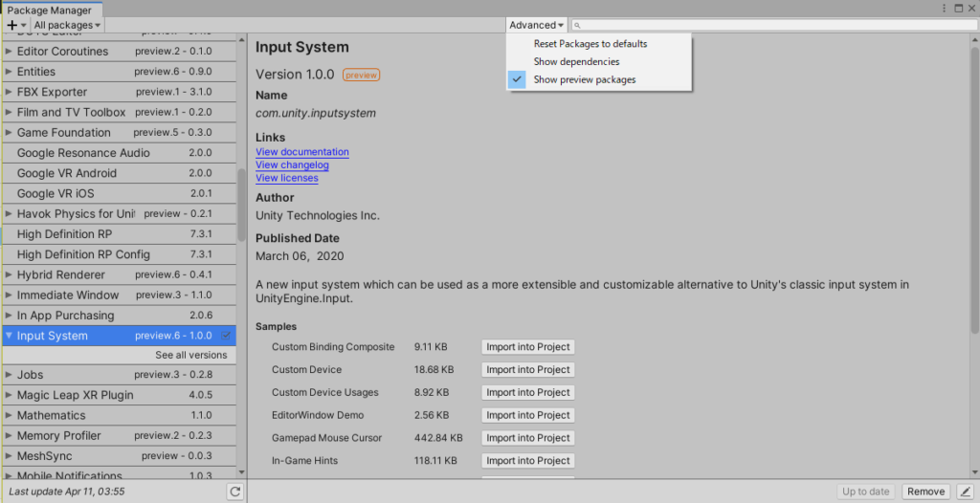Click the Up to date button
This screenshot has width=980, height=503.
(x=865, y=492)
